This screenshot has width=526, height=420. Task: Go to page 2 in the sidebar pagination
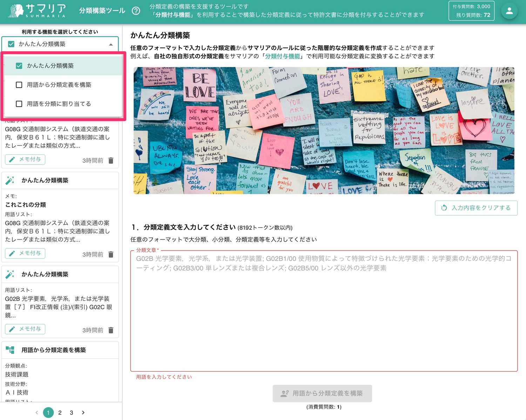[60, 413]
